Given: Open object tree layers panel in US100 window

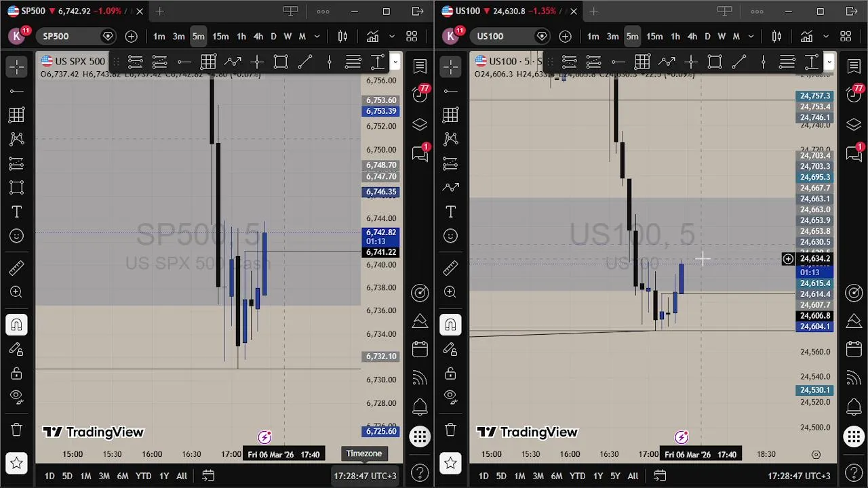Looking at the screenshot, I should coord(854,124).
